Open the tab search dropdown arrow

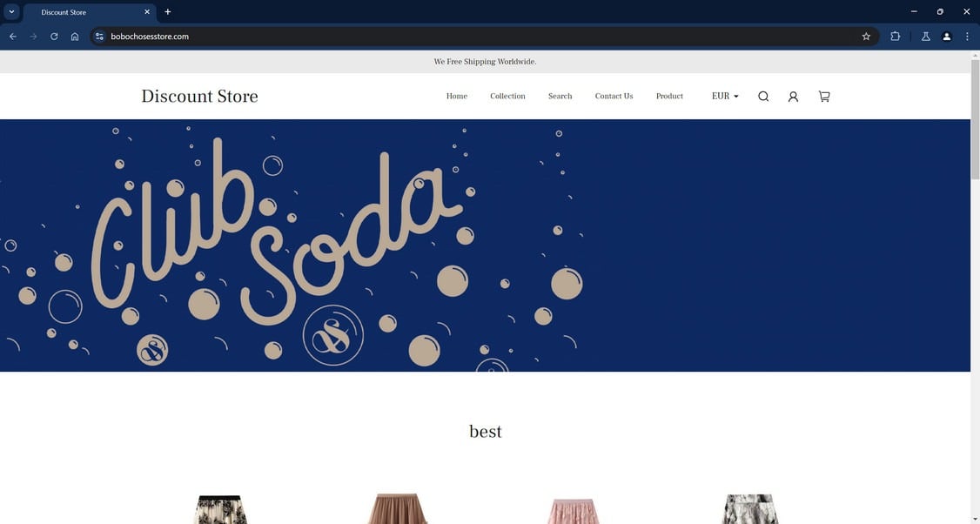click(11, 12)
